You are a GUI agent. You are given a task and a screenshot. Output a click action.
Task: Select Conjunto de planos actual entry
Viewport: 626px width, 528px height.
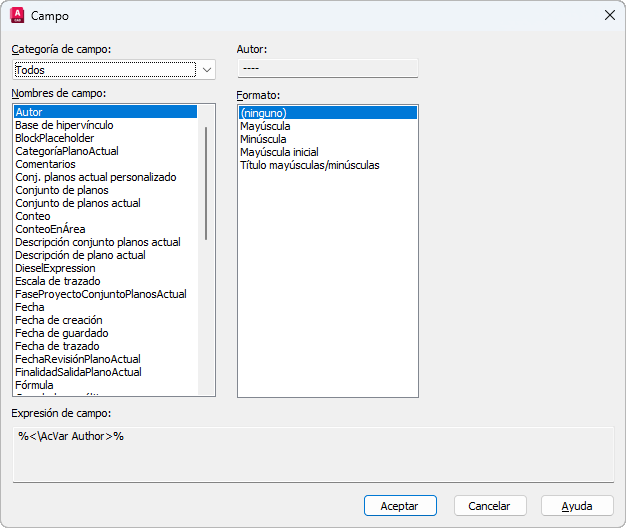coord(78,203)
